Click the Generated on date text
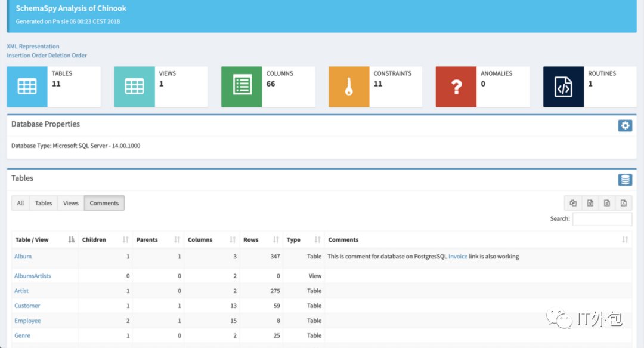The height and width of the screenshot is (348, 644). (x=68, y=21)
